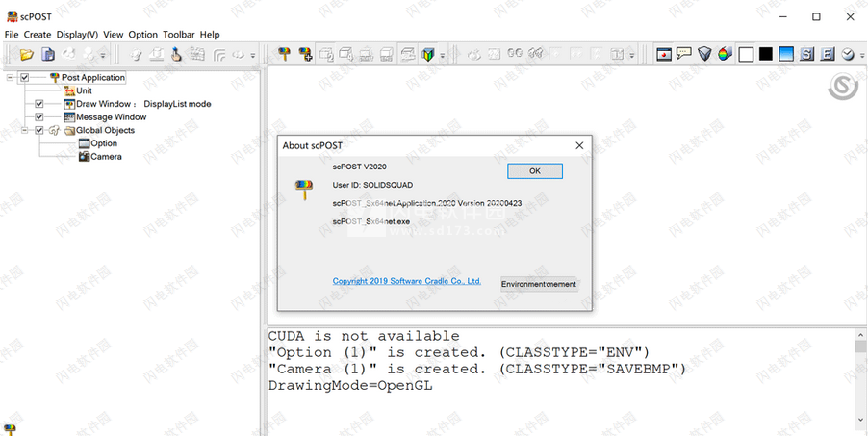Click the grid mesh toolbar icon
This screenshot has height=436, width=868.
point(196,54)
